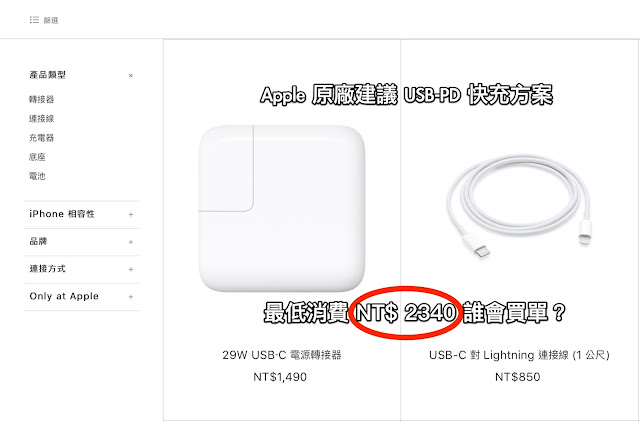Image resolution: width=640 pixels, height=422 pixels.
Task: Click the white power adapter image
Action: pos(282,208)
